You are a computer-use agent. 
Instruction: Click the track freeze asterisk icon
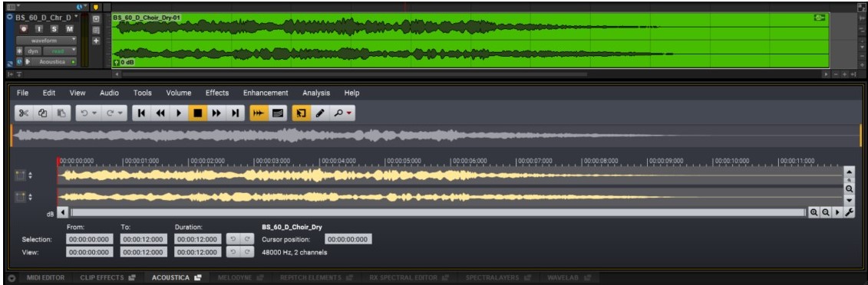(19, 51)
